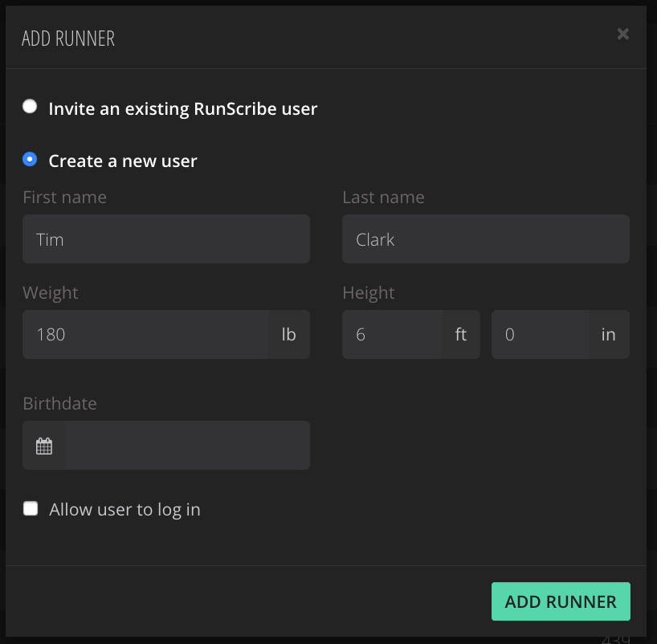Click the Weight input field
Screen dimensions: 657x644
pos(146,334)
